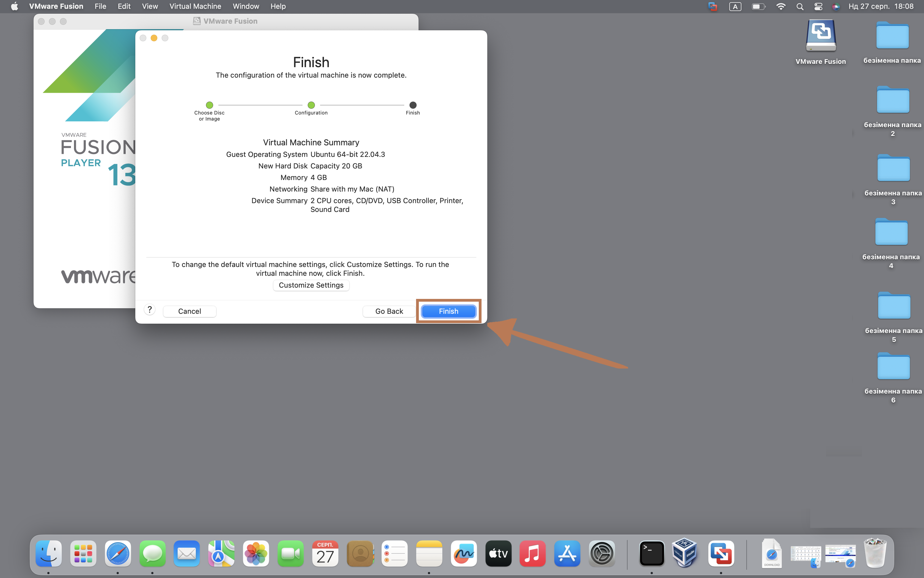Open the View menu
Image resolution: width=924 pixels, height=578 pixels.
point(150,6)
